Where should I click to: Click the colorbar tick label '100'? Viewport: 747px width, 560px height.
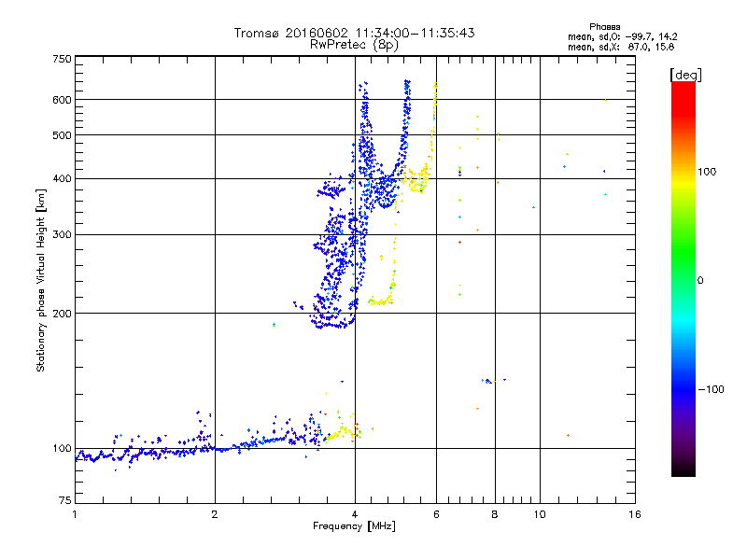pyautogui.click(x=707, y=172)
